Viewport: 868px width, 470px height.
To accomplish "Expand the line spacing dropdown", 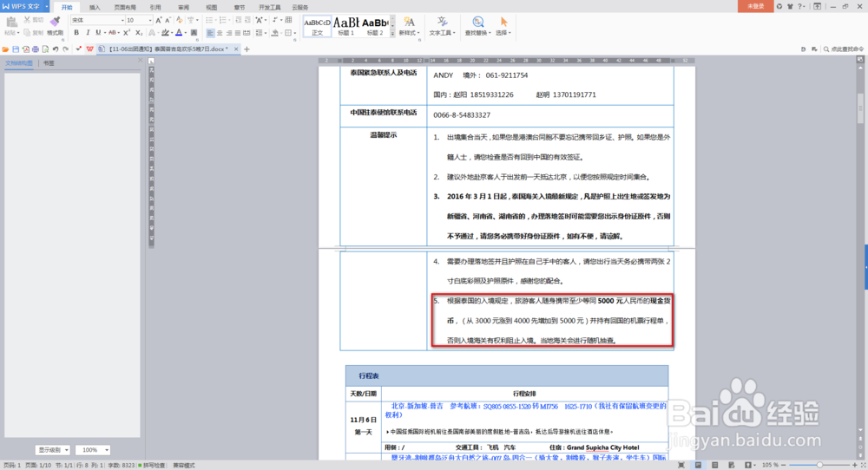I will (266, 33).
